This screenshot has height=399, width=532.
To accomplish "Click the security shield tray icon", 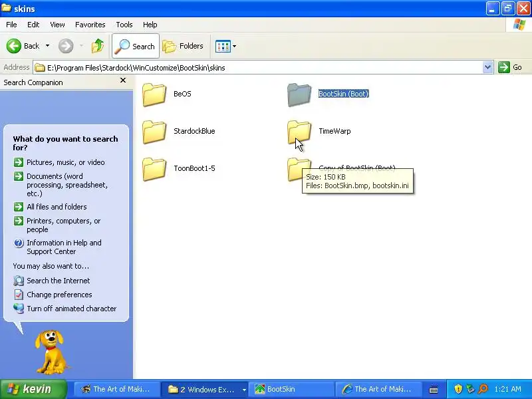I will pyautogui.click(x=458, y=389).
